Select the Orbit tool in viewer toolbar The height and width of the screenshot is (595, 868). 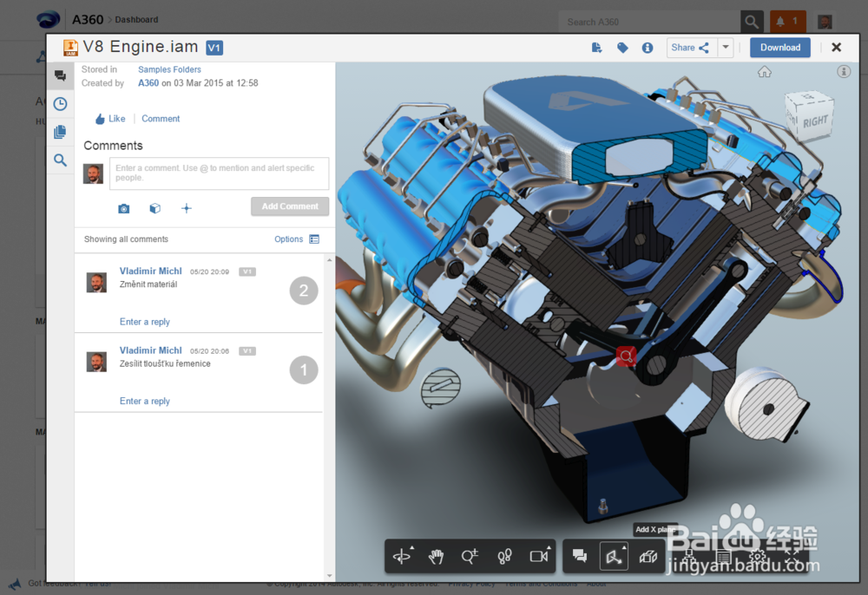[401, 556]
